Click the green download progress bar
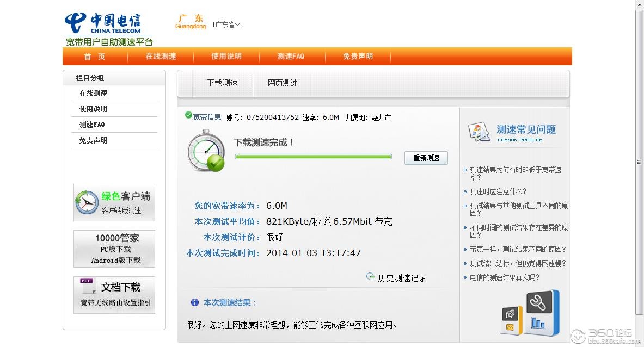This screenshot has width=644, height=347. (x=313, y=157)
